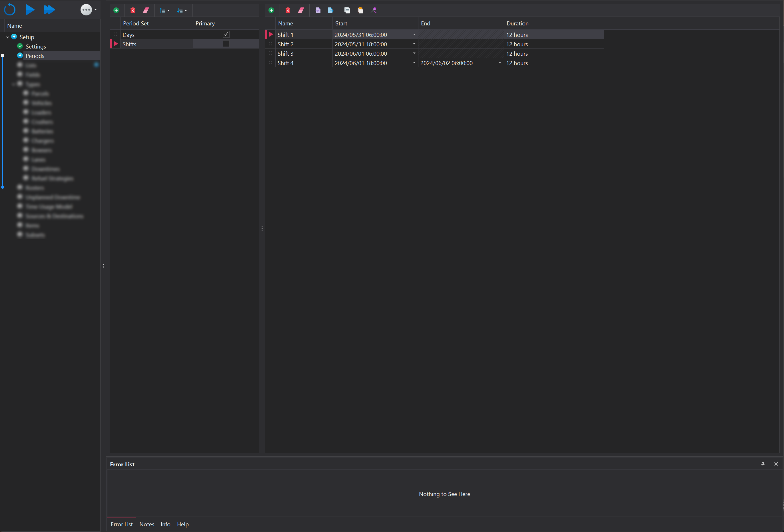Click the magic wand icon

pyautogui.click(x=374, y=10)
